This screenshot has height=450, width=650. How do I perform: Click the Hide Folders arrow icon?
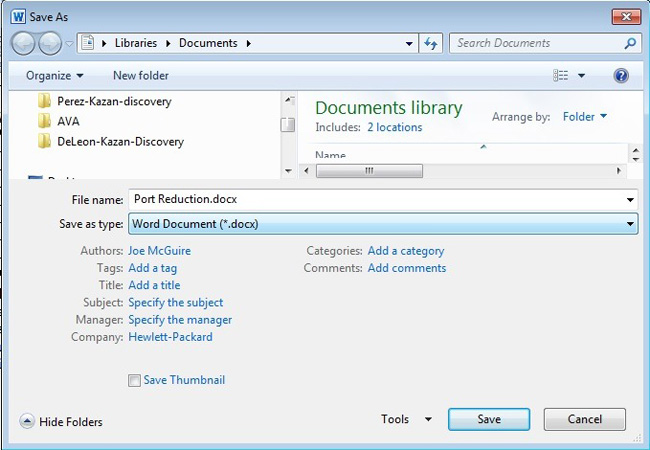tap(27, 422)
